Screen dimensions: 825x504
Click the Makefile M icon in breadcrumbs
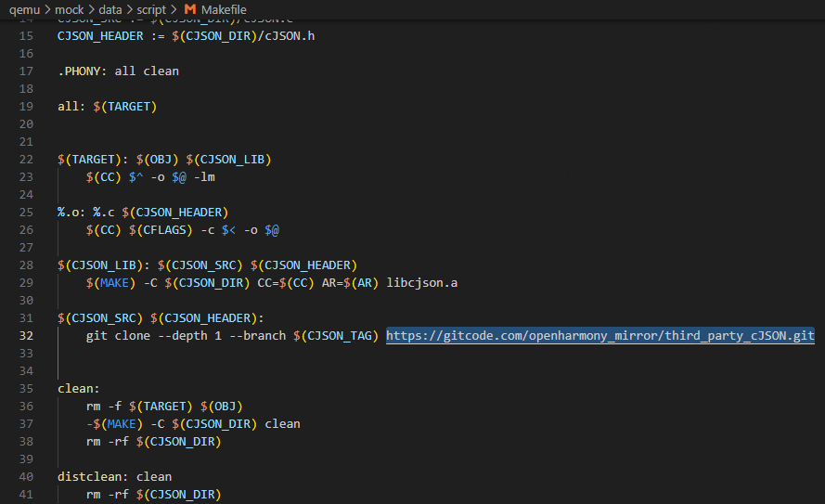(x=190, y=9)
